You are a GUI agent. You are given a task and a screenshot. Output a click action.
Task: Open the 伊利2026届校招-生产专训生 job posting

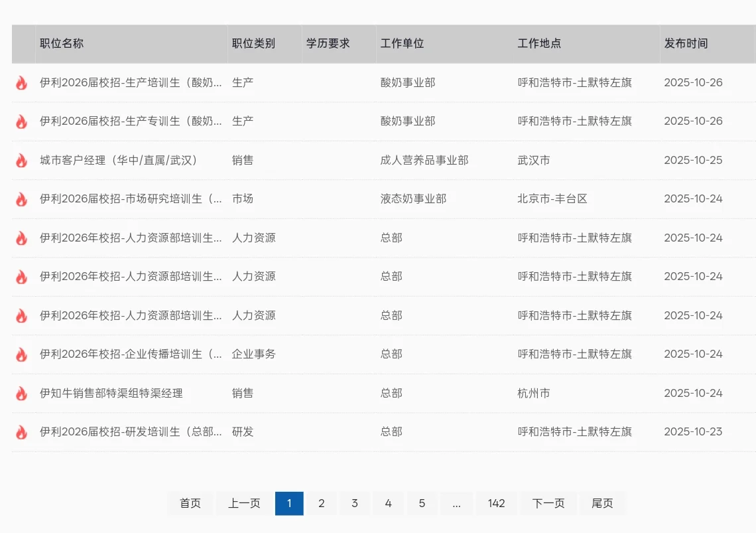tap(131, 121)
